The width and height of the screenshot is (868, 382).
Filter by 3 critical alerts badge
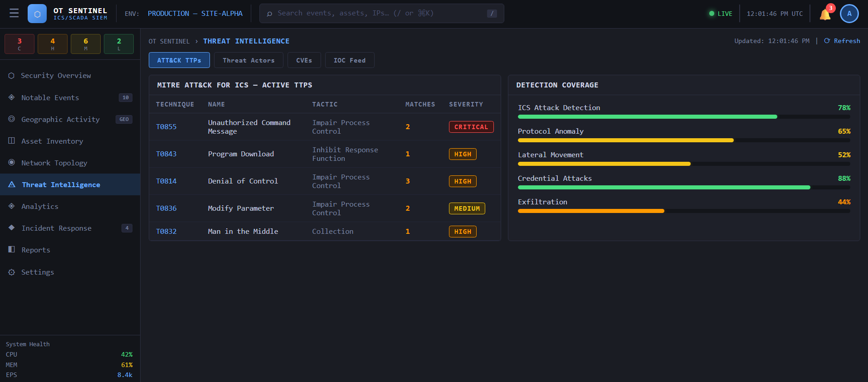[20, 44]
